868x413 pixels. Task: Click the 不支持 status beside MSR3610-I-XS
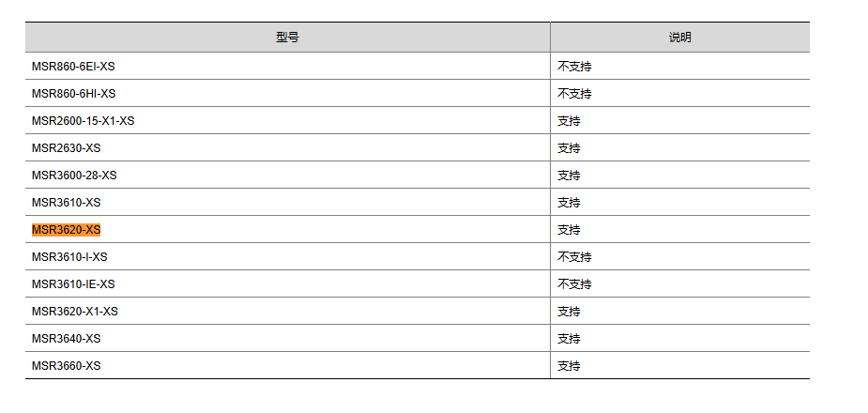click(x=574, y=257)
